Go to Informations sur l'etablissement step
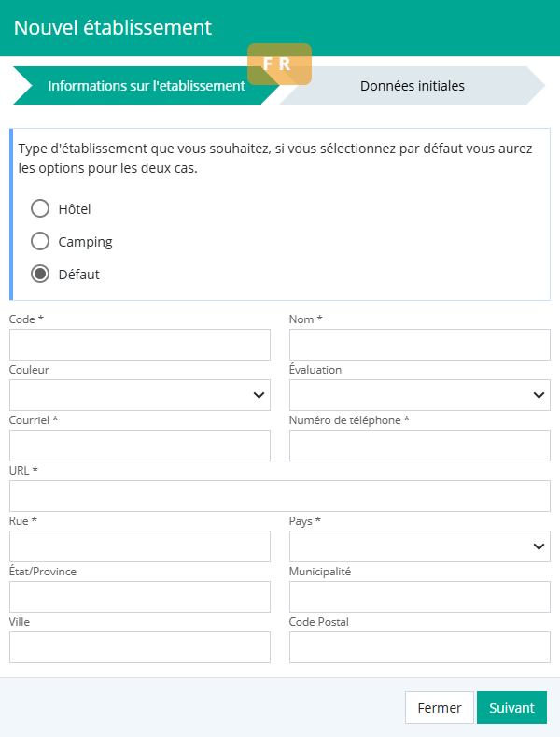The image size is (560, 737). click(146, 86)
